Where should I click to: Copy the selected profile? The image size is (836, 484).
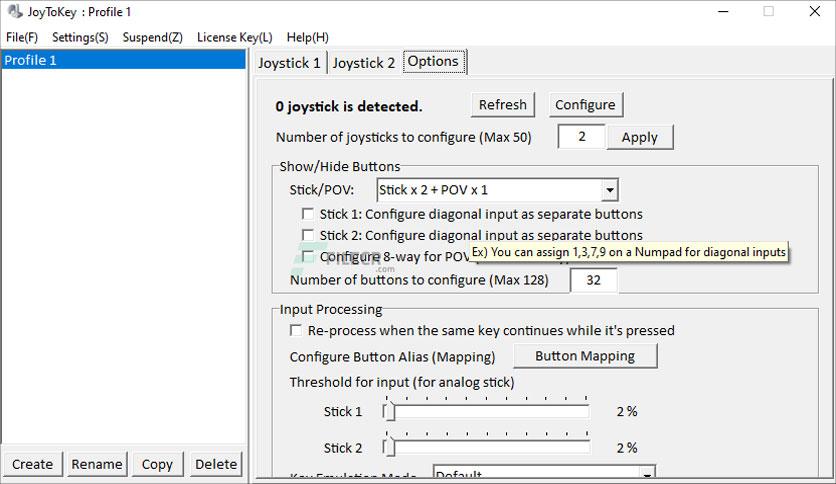pos(157,464)
